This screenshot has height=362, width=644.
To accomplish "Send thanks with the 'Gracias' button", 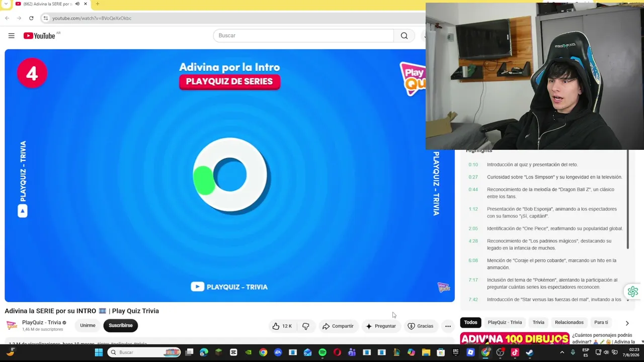I will 421,326.
